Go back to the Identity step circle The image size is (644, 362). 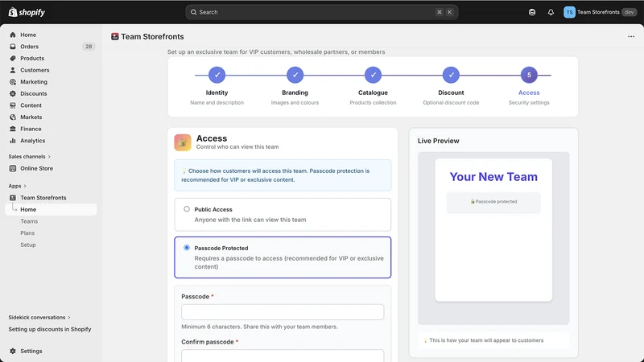pos(217,75)
